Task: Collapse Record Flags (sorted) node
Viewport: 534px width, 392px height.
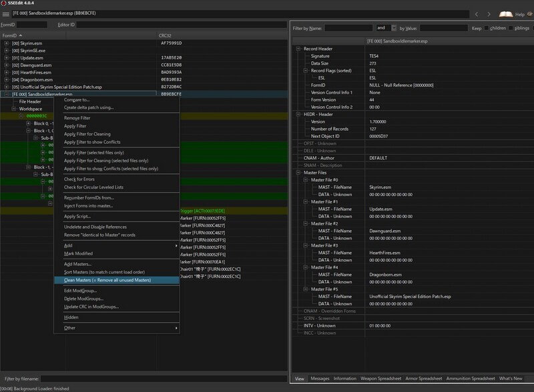Action: (306, 71)
